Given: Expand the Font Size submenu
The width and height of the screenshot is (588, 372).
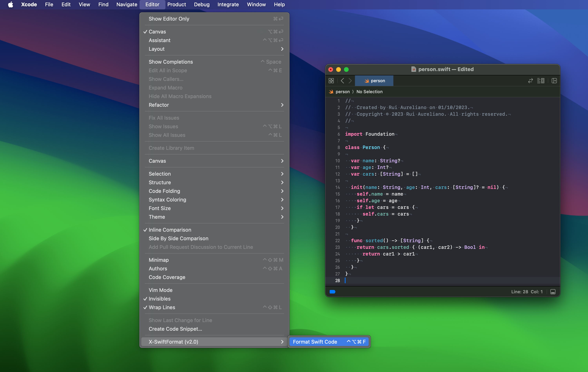Looking at the screenshot, I should tap(214, 208).
